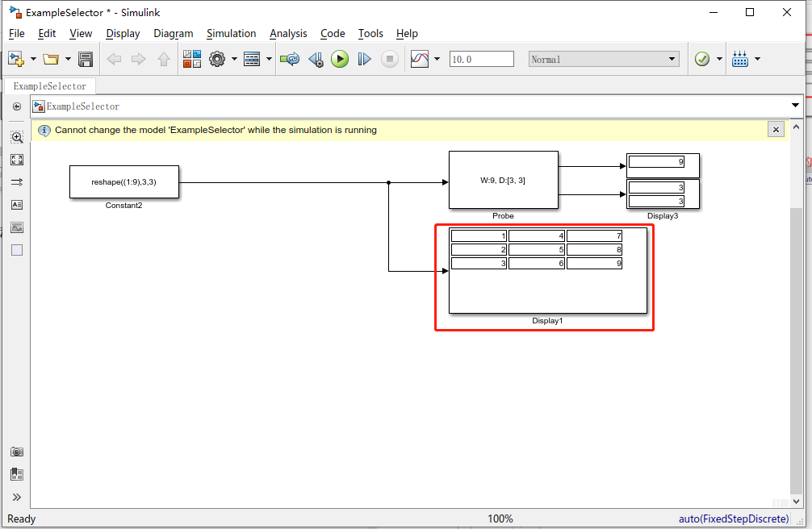
Task: Dismiss the yellow notification banner
Action: [x=776, y=129]
